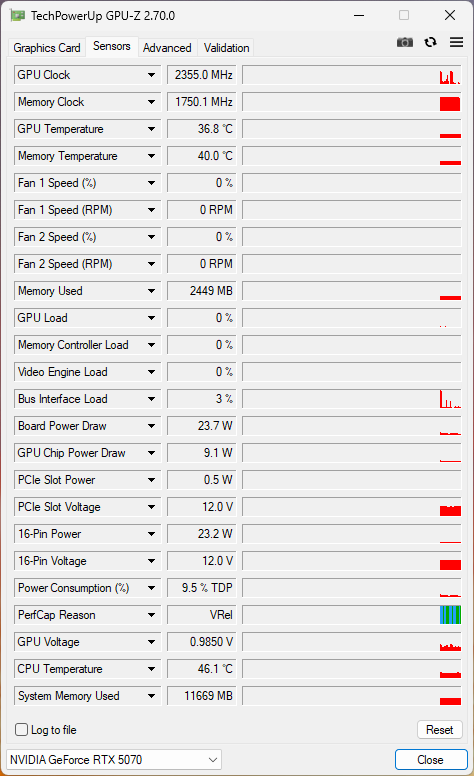This screenshot has width=474, height=776.
Task: Switch to the Graphics Card tab
Action: 47,48
